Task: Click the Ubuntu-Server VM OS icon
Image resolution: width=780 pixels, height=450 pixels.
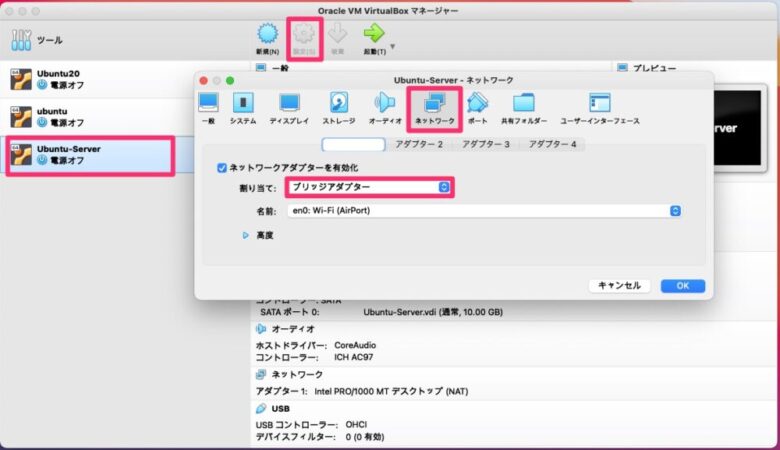Action: click(21, 155)
